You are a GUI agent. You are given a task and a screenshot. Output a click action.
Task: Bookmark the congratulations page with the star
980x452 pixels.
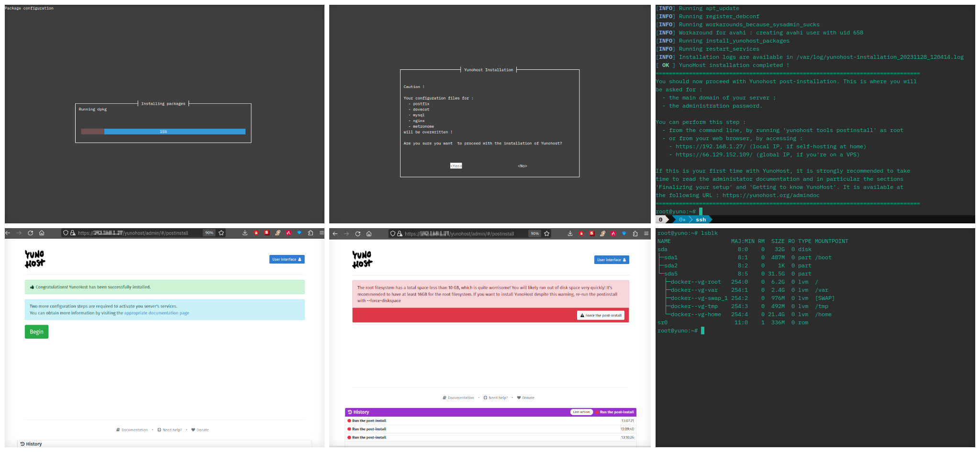click(221, 233)
